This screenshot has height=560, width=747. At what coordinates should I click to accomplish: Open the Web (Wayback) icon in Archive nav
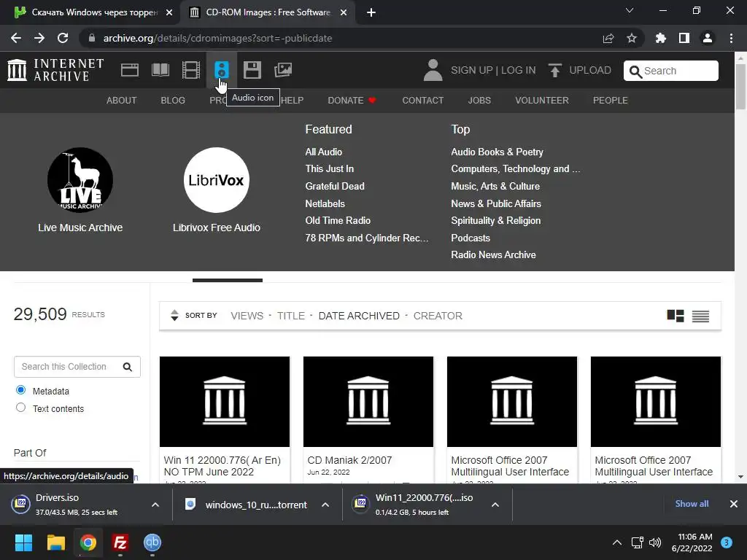(130, 71)
